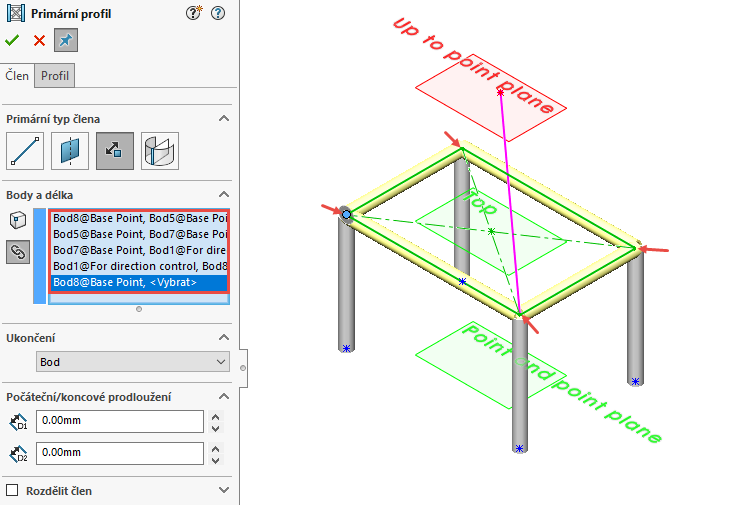Collapse the Body a délka section
Screen dimensions: 750x505
click(224, 195)
